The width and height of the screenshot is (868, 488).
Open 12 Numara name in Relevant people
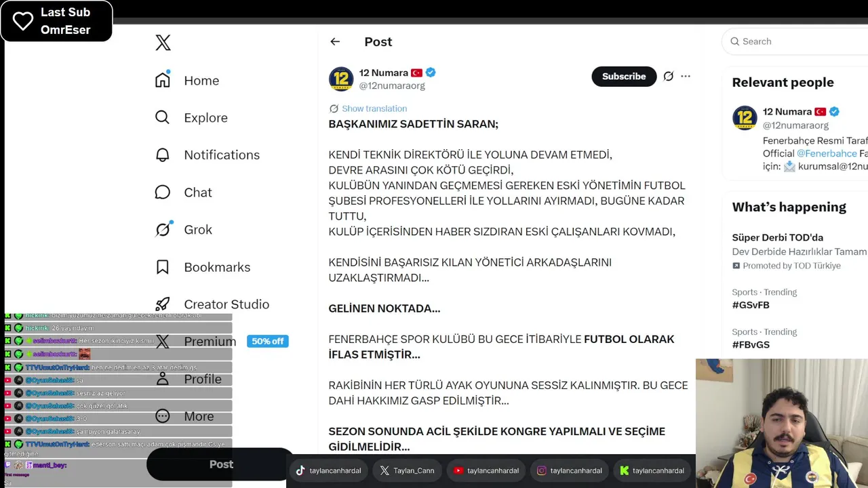click(x=787, y=112)
